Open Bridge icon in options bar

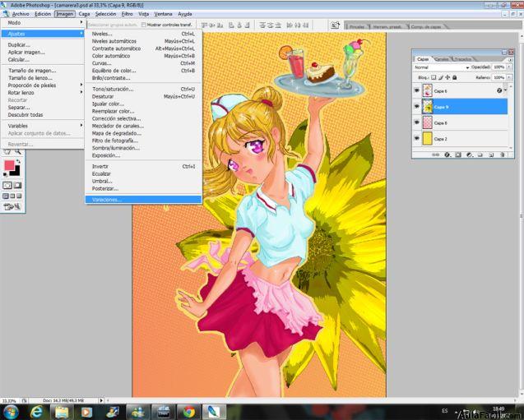[335, 25]
